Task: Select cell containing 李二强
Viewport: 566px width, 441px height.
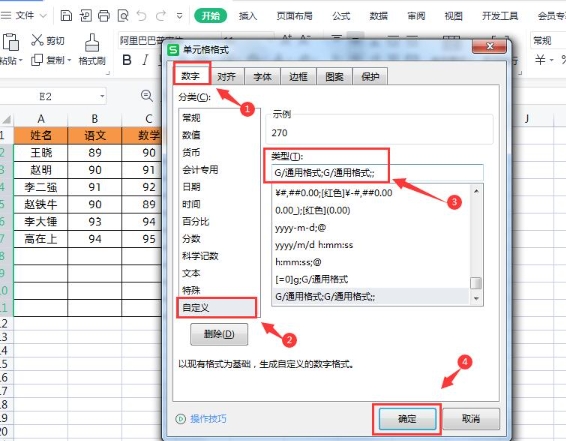Action: click(x=40, y=187)
